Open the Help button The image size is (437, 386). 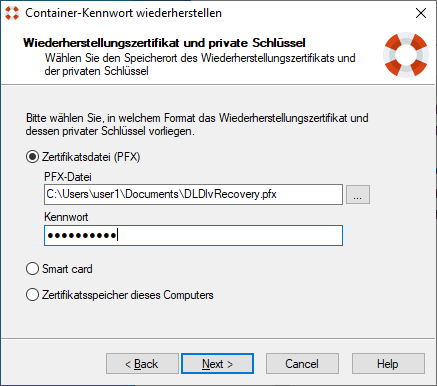(388, 364)
